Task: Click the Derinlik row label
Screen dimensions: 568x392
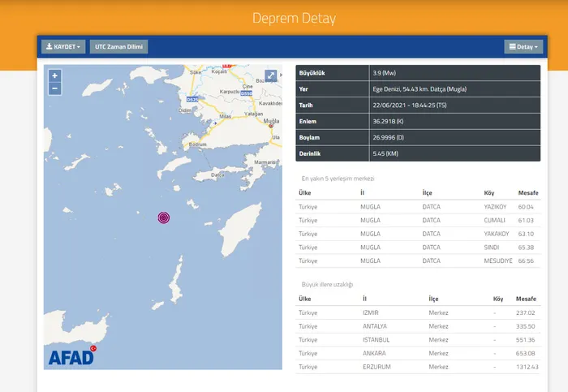Action: pos(310,153)
